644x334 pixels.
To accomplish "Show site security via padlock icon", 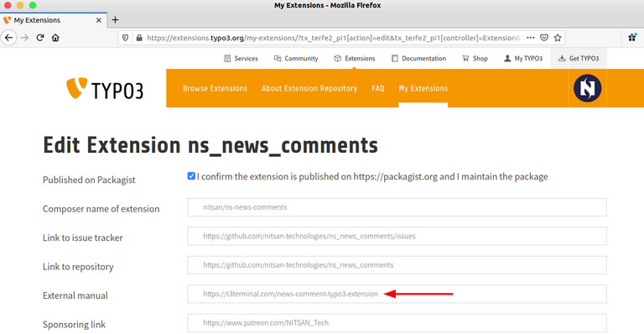I will coord(139,38).
